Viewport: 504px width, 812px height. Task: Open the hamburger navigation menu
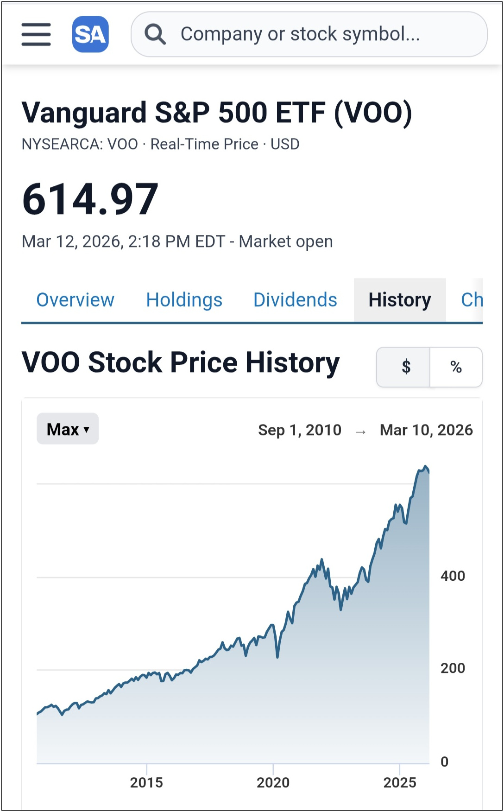(36, 34)
